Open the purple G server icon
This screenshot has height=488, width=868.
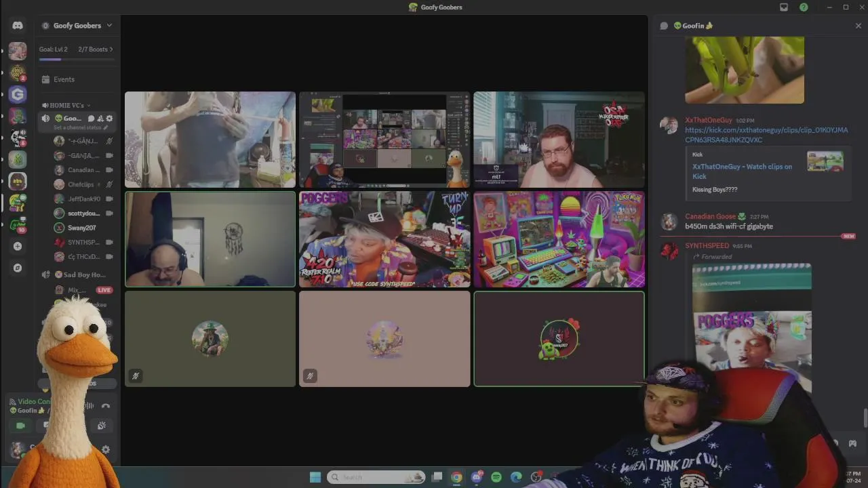18,94
